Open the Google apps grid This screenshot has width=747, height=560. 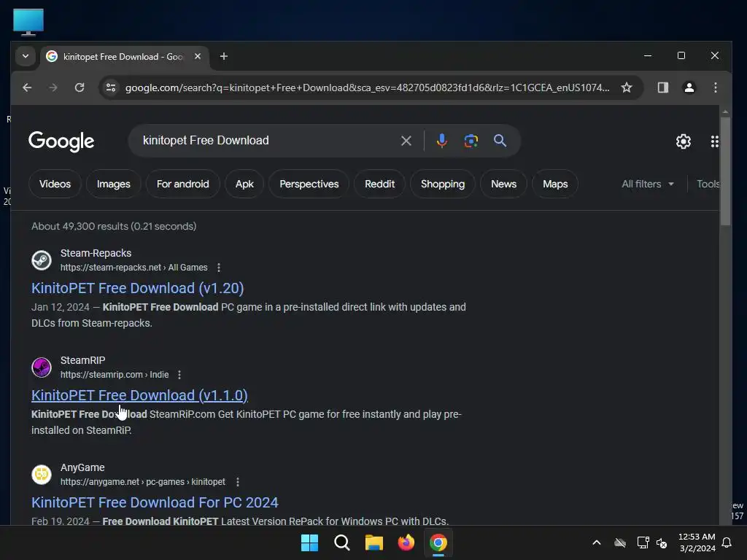(714, 141)
